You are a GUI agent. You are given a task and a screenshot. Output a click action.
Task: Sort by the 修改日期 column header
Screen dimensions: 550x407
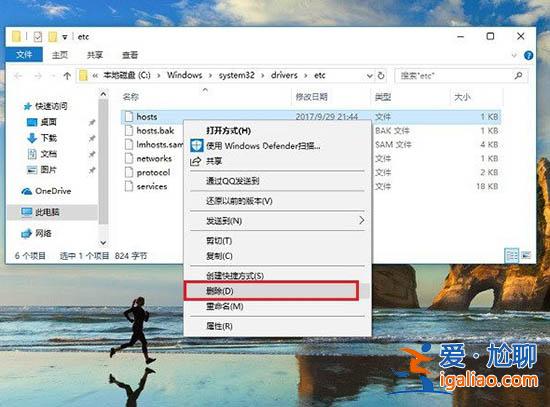tap(311, 97)
